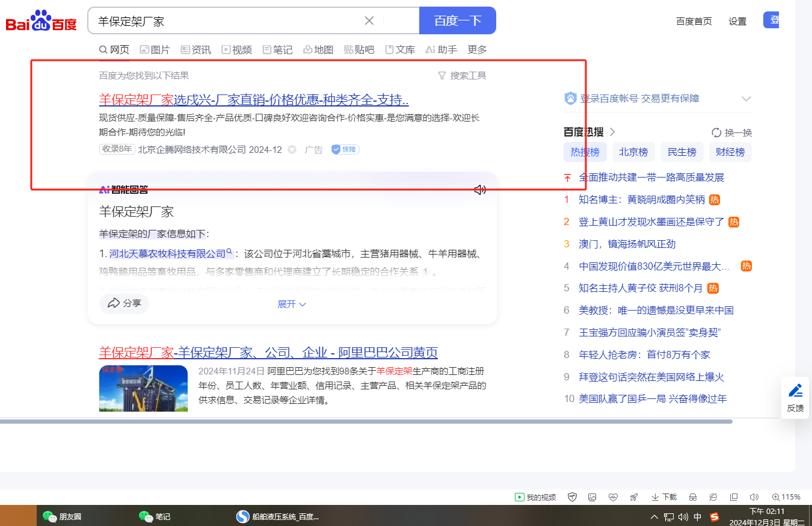The width and height of the screenshot is (812, 526).
Task: Open the 阿里巴巴公司黄页 result link
Action: click(x=268, y=353)
